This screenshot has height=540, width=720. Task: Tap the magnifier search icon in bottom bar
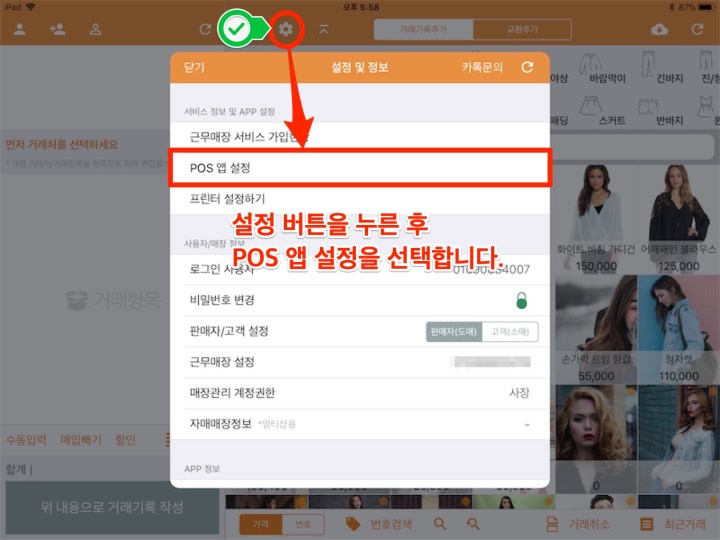click(440, 524)
